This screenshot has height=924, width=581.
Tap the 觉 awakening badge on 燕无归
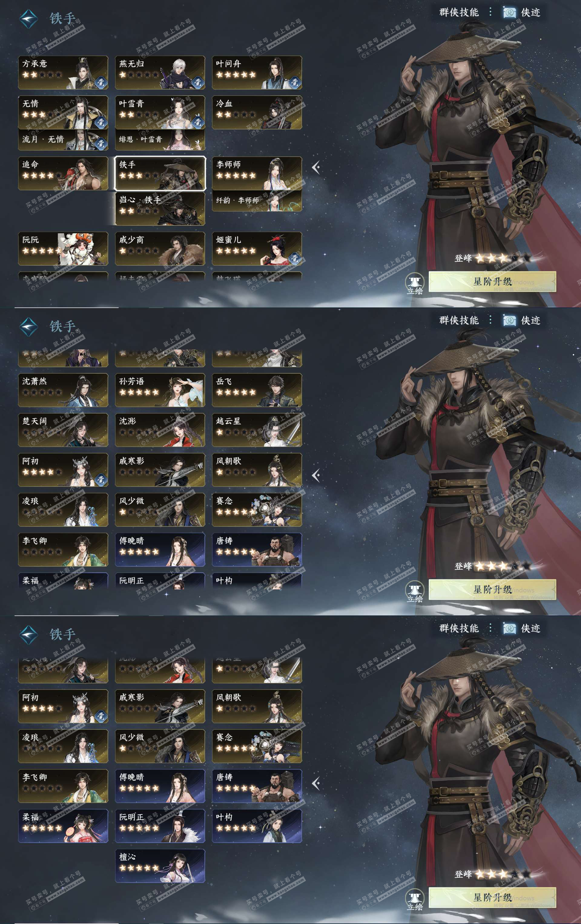click(x=198, y=82)
